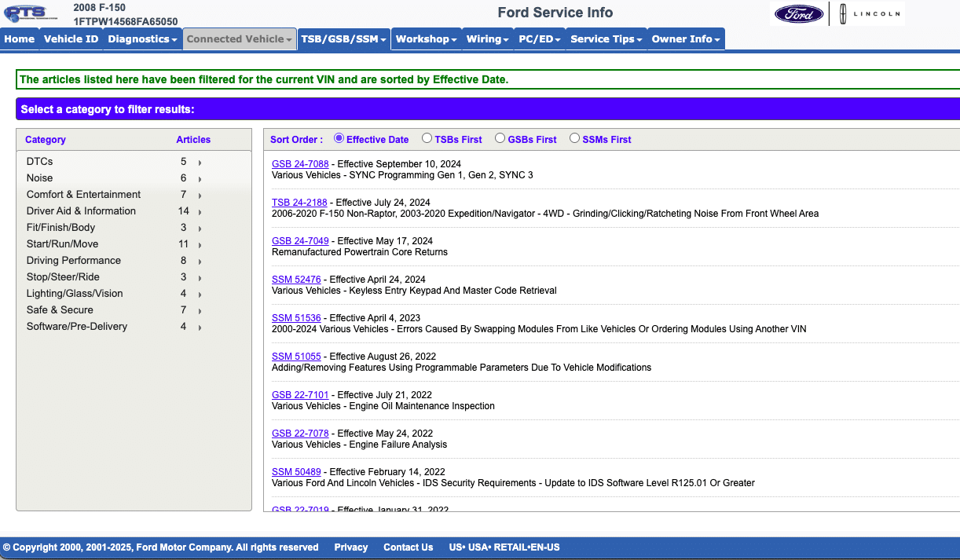Filter by Lighting/Glass/Vision category
The image size is (960, 560).
[75, 294]
